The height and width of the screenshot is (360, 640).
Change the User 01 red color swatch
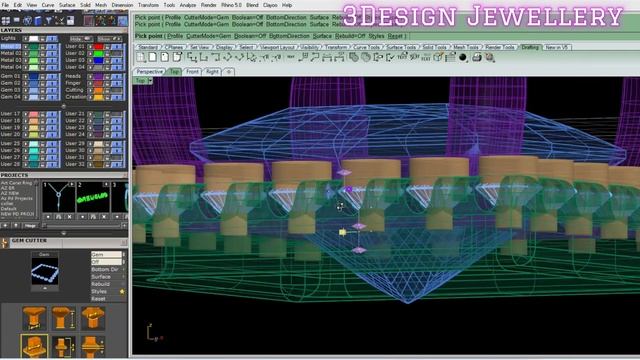click(x=98, y=47)
